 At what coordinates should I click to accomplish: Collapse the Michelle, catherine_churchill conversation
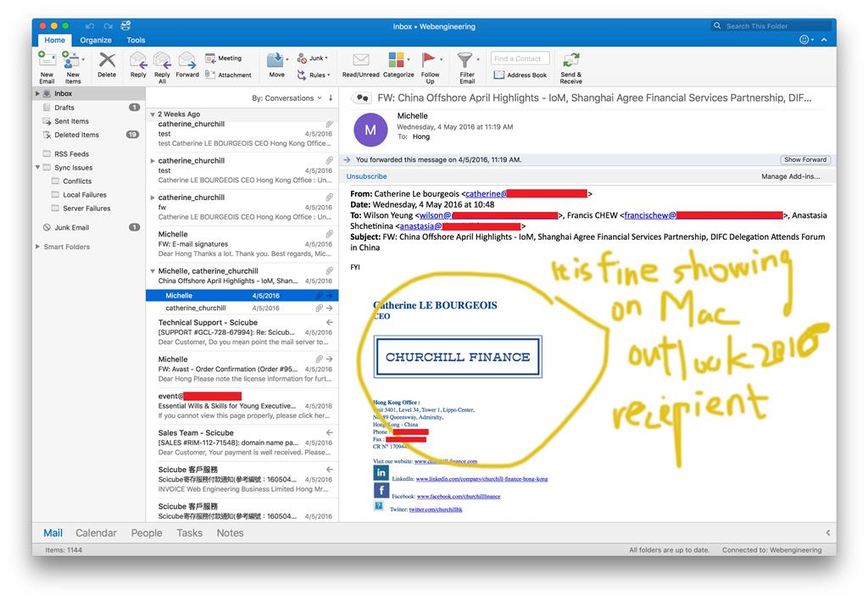click(153, 271)
